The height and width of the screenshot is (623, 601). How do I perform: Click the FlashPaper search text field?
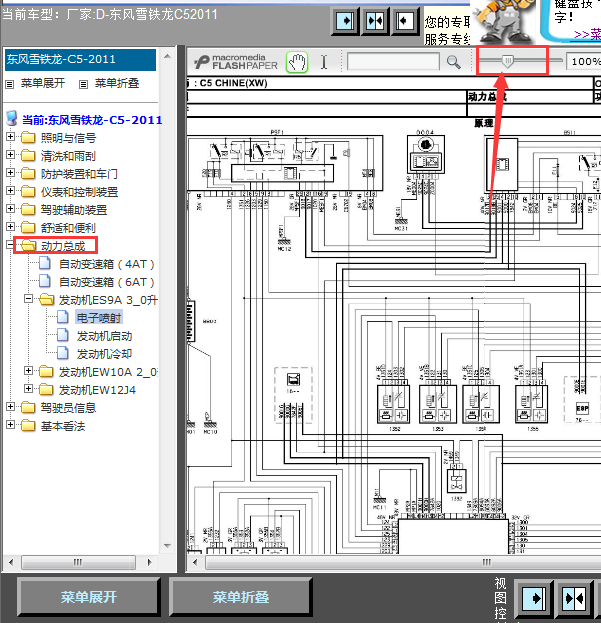click(x=393, y=62)
